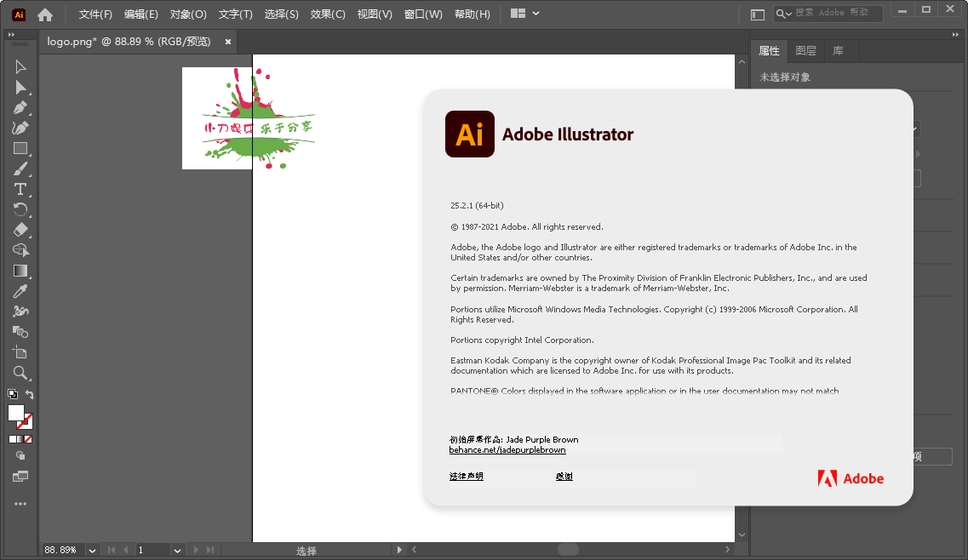
Task: Click the Home icon in top bar
Action: 45,14
